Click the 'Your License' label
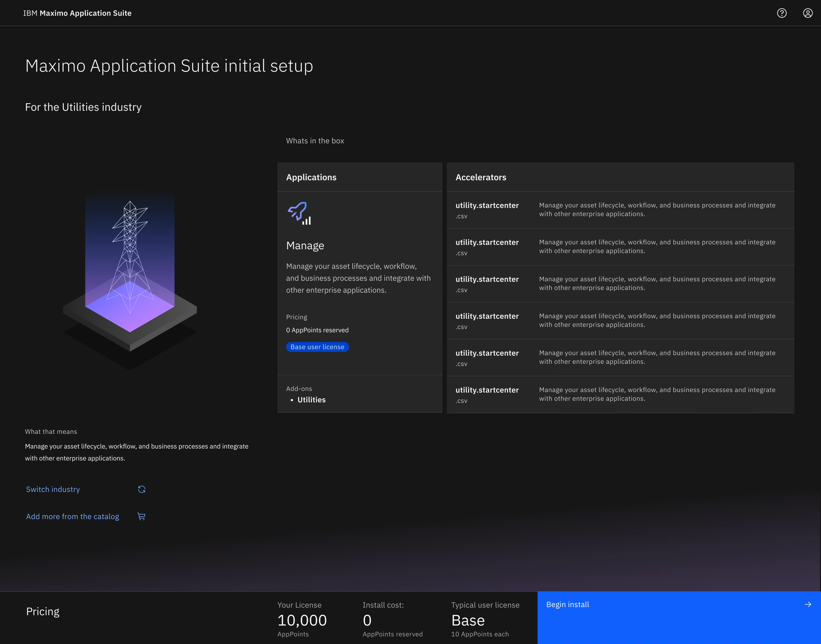821x644 pixels. (x=299, y=605)
